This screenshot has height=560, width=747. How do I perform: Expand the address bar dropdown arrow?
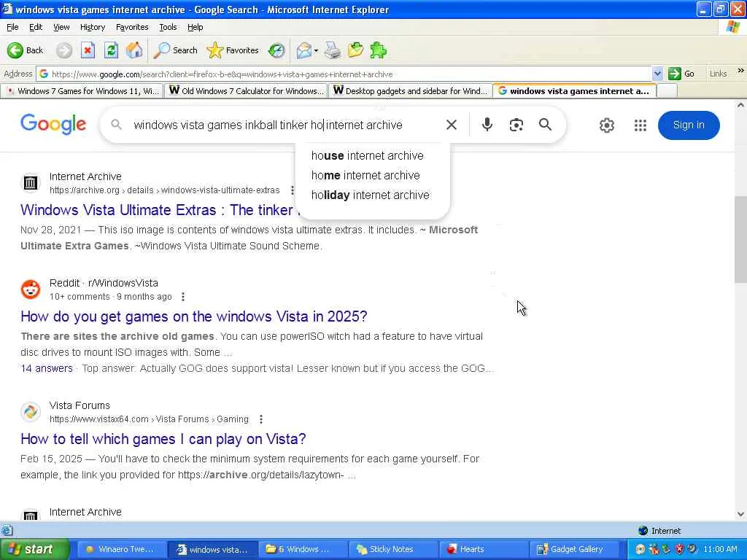[x=657, y=74]
